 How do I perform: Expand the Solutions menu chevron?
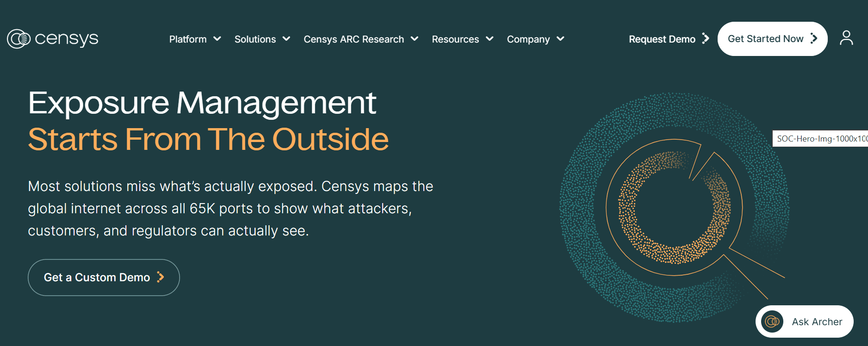[x=286, y=39]
